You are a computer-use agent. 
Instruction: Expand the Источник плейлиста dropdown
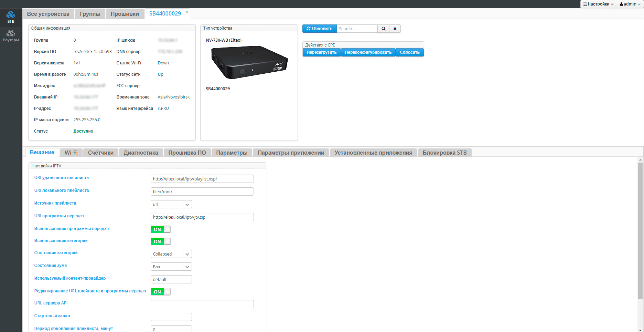[x=171, y=205]
